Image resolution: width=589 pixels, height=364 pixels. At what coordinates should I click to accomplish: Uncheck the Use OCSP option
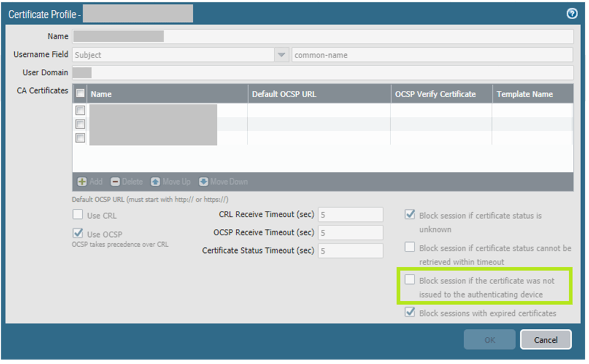78,233
